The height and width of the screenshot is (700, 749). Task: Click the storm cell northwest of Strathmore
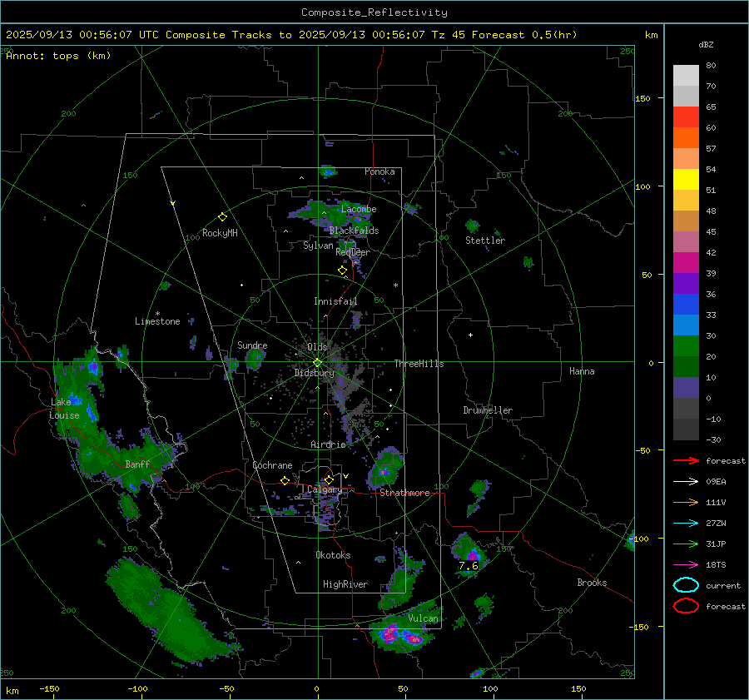(x=385, y=467)
